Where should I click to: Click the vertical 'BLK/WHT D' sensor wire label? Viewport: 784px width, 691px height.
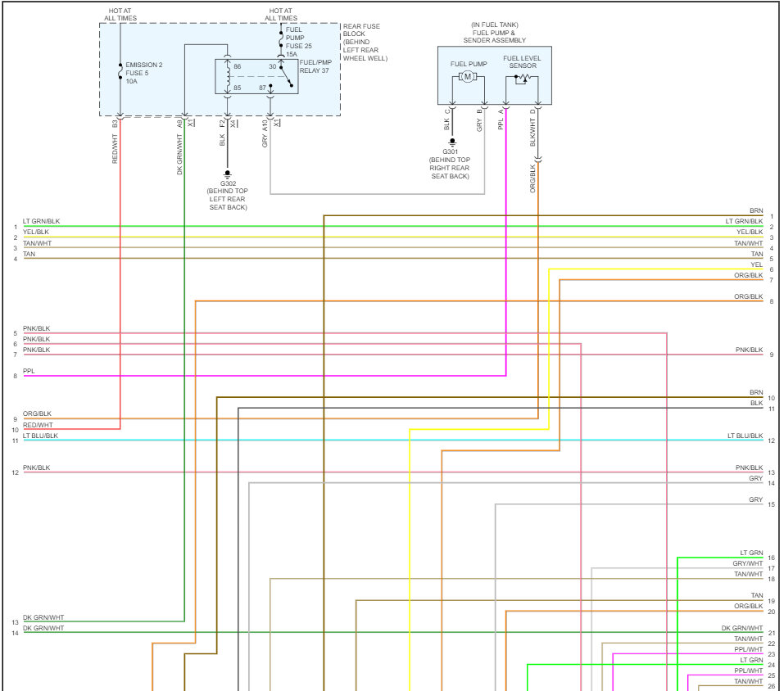point(532,128)
